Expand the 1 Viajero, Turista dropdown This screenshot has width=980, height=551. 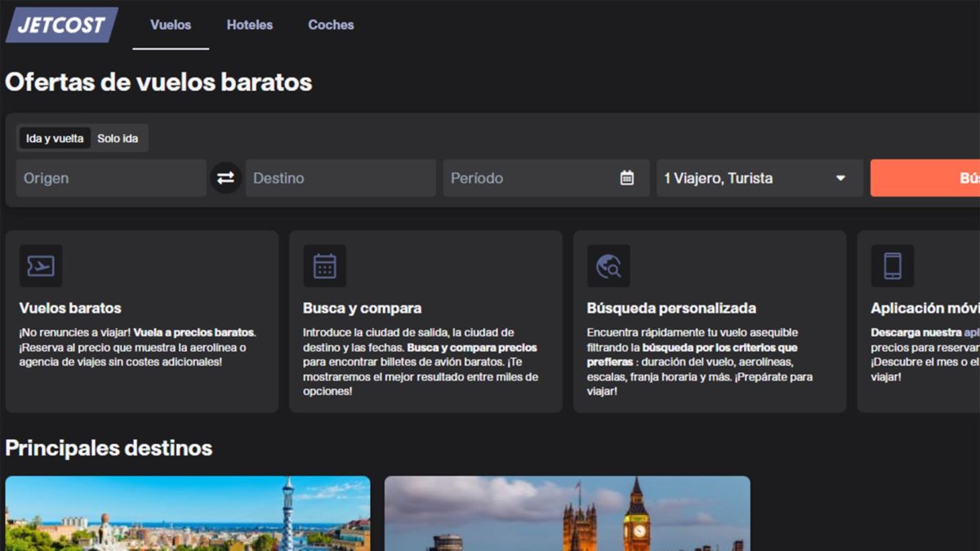[x=759, y=178]
